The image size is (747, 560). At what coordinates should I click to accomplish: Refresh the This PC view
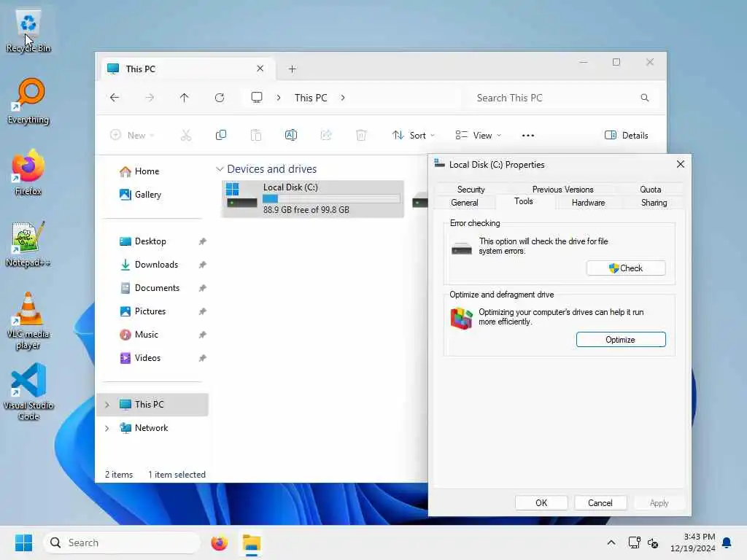(219, 98)
